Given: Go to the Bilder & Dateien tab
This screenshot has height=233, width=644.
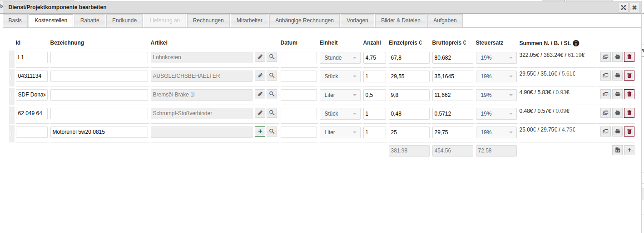Looking at the screenshot, I should pyautogui.click(x=401, y=20).
